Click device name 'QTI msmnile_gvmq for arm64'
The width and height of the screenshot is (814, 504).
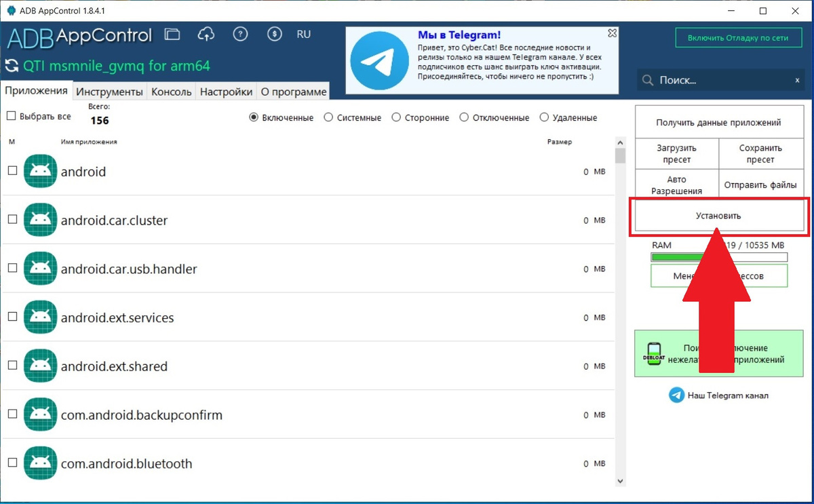117,66
